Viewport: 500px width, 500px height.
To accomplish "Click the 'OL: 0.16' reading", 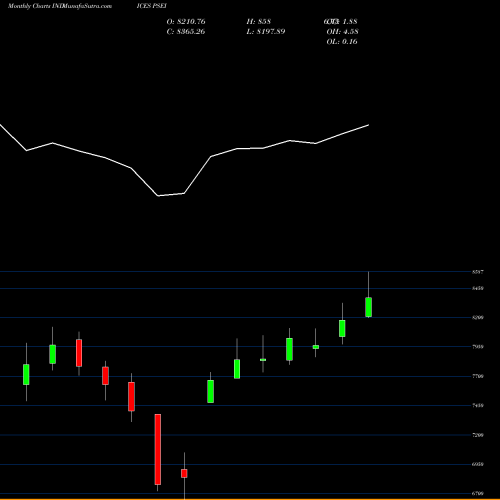I will pyautogui.click(x=342, y=42).
